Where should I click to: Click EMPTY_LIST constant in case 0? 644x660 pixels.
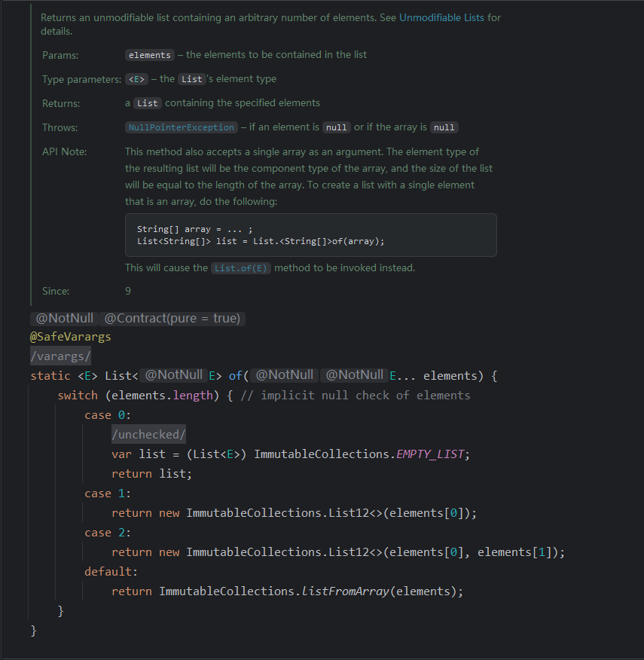click(x=430, y=454)
